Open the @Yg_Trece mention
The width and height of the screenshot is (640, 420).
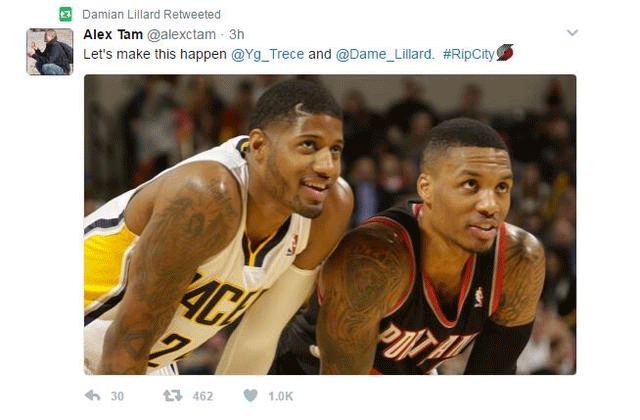coord(268,54)
